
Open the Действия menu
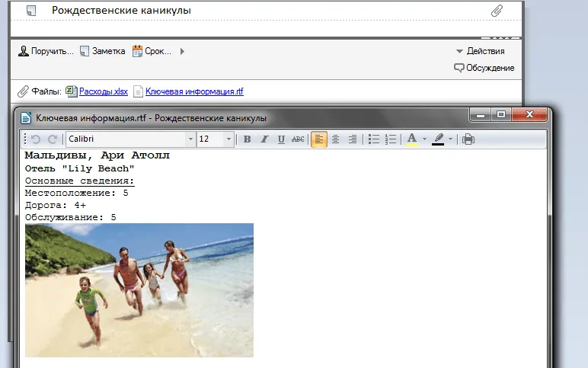click(480, 51)
